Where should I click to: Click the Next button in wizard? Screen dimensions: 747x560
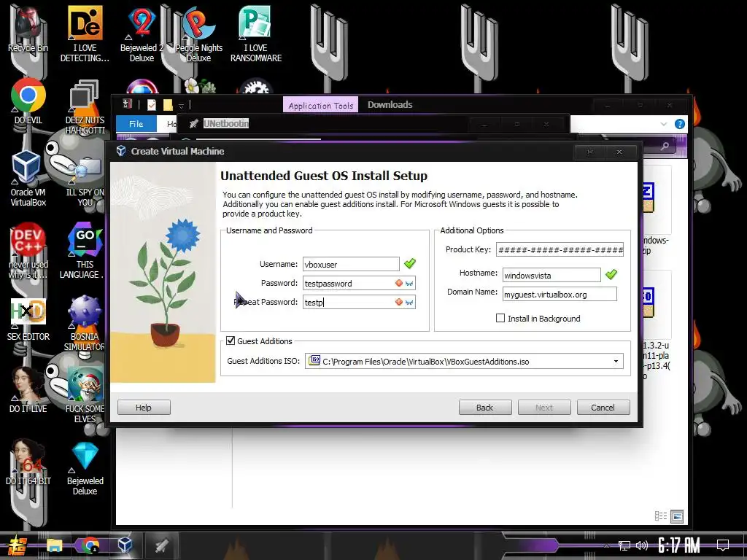(x=544, y=408)
